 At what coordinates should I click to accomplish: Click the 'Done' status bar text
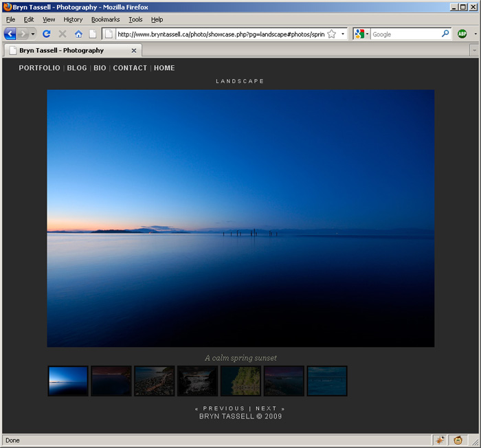pyautogui.click(x=12, y=440)
